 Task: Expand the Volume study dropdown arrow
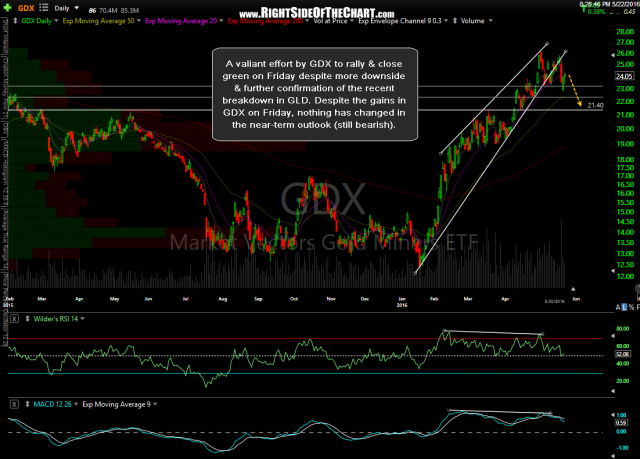tap(491, 21)
